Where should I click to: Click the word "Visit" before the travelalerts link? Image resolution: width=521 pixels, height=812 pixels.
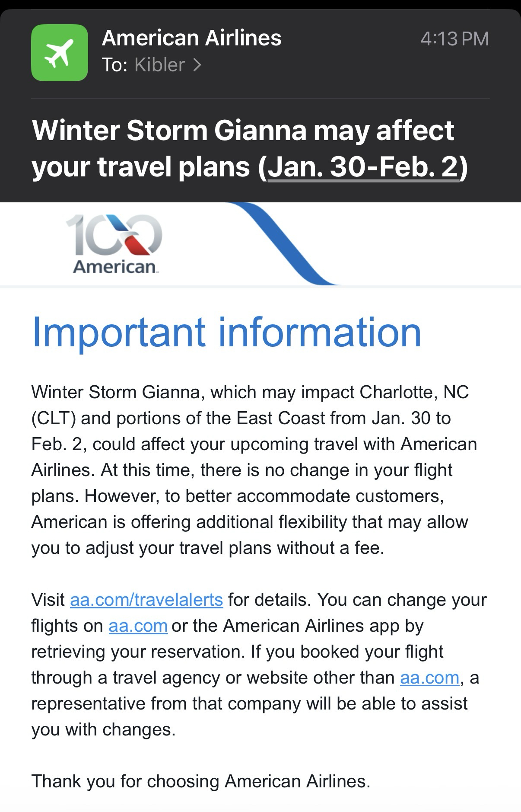48,600
